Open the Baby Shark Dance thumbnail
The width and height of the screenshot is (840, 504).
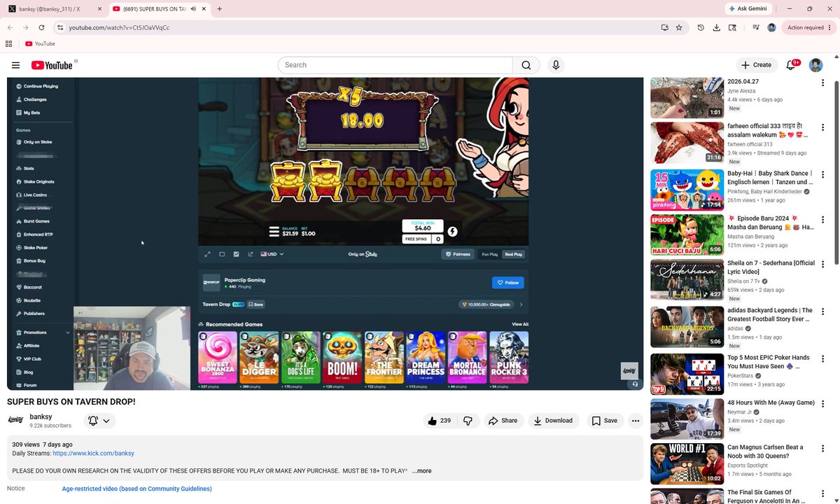687,190
